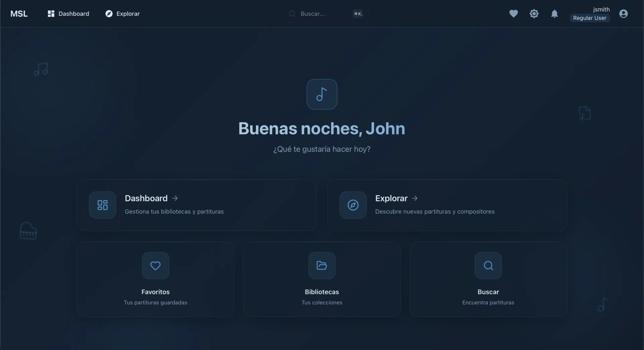Click the 'Buenas noches, John' heading

pyautogui.click(x=322, y=129)
